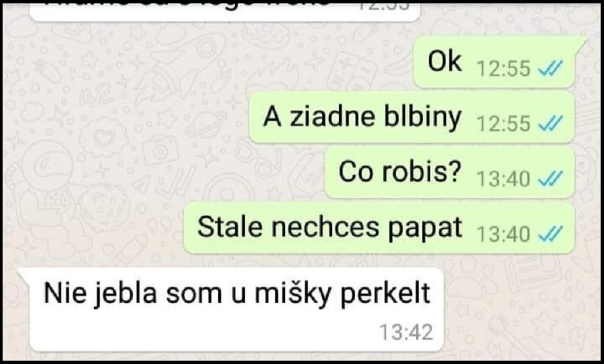
Task: Click the 13:42 timestamp on received message
Action: pyautogui.click(x=407, y=332)
